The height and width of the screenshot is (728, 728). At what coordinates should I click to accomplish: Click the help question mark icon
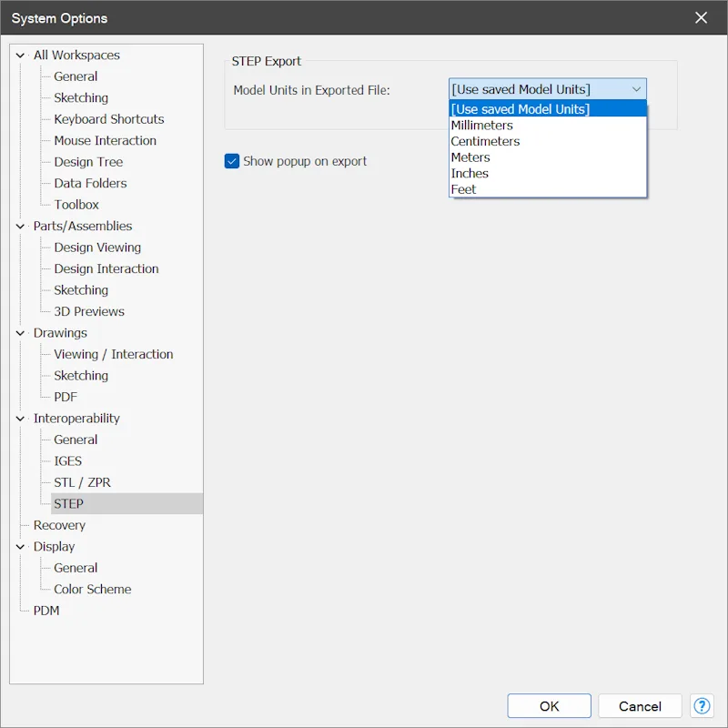click(702, 706)
